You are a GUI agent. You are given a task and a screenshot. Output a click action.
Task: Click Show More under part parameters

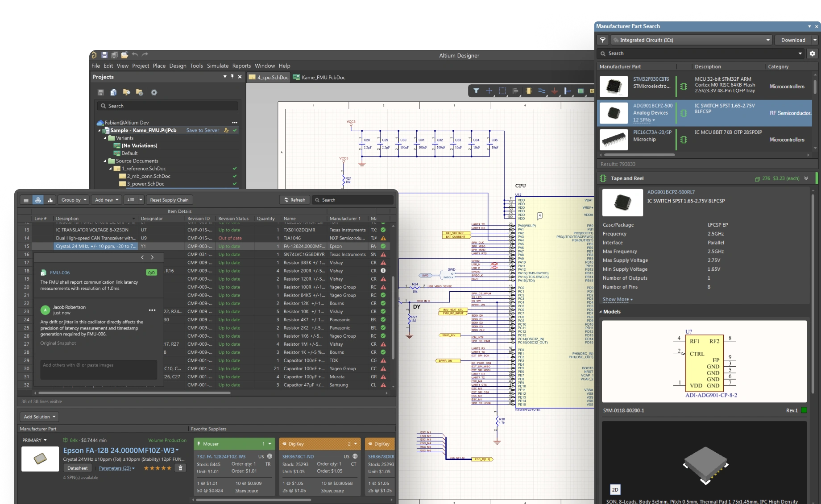coord(618,299)
